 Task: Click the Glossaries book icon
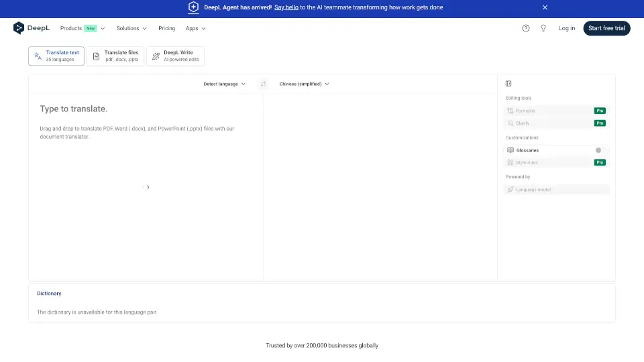click(510, 150)
